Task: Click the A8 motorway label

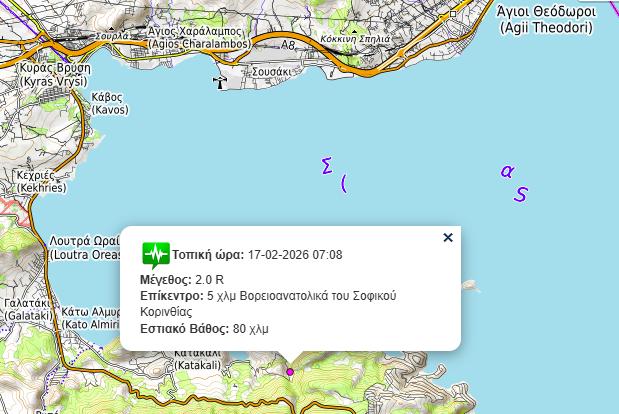Action: [x=288, y=46]
